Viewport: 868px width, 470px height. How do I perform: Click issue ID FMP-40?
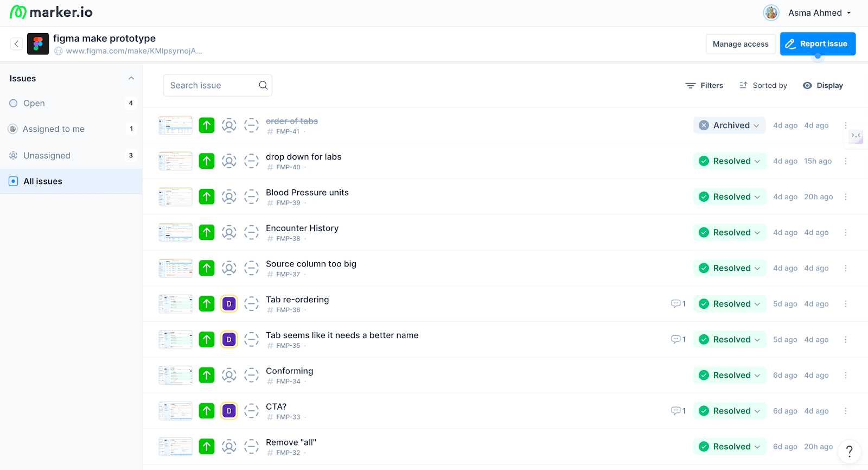(288, 167)
